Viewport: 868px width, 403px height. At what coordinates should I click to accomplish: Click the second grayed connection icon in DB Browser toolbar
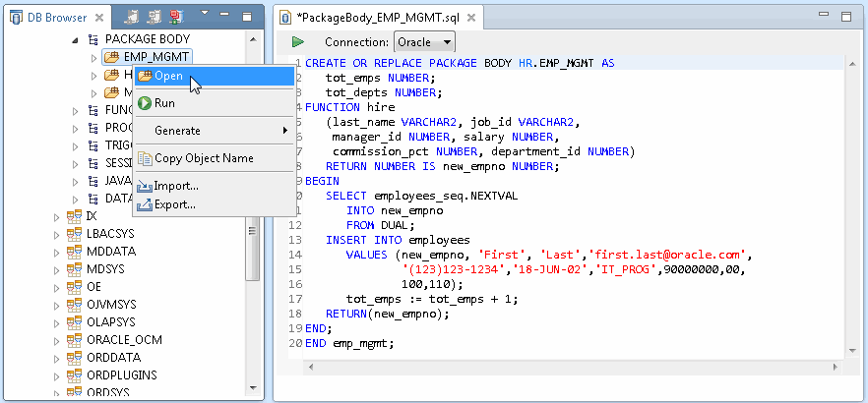155,17
